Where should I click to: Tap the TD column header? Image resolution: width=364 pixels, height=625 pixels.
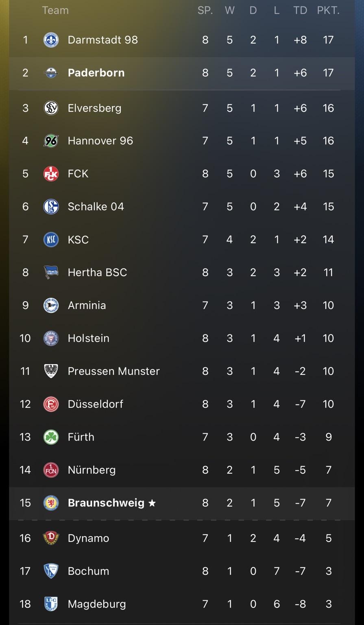pyautogui.click(x=300, y=11)
